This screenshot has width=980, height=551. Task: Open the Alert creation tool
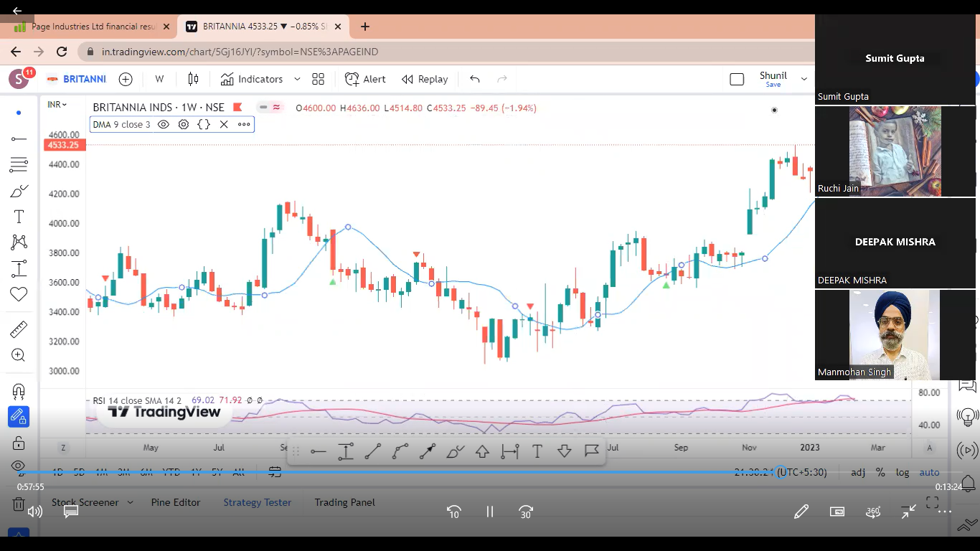point(365,79)
